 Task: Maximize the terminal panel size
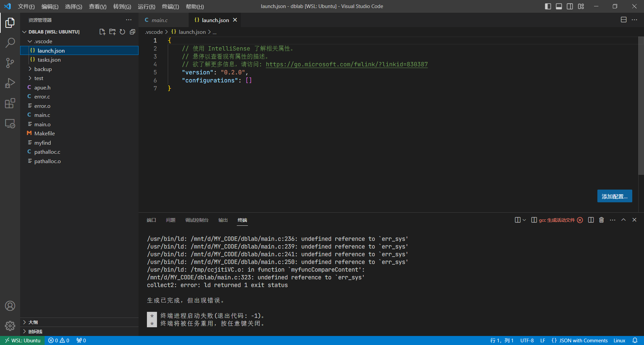(624, 220)
